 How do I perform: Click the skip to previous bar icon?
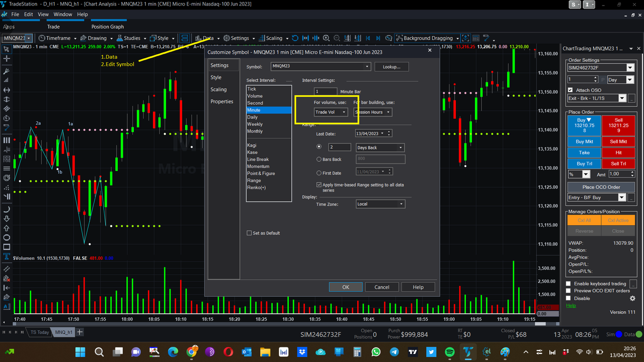click(x=368, y=38)
